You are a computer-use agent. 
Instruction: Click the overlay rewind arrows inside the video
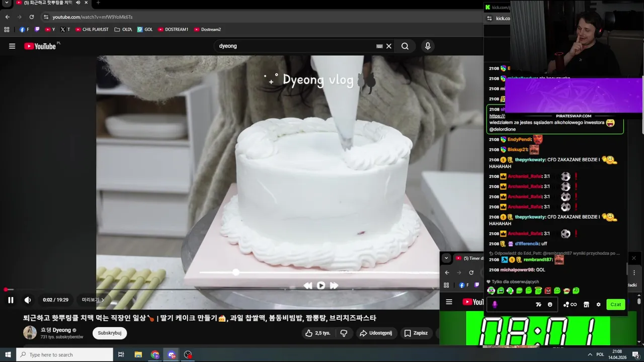[308, 286]
